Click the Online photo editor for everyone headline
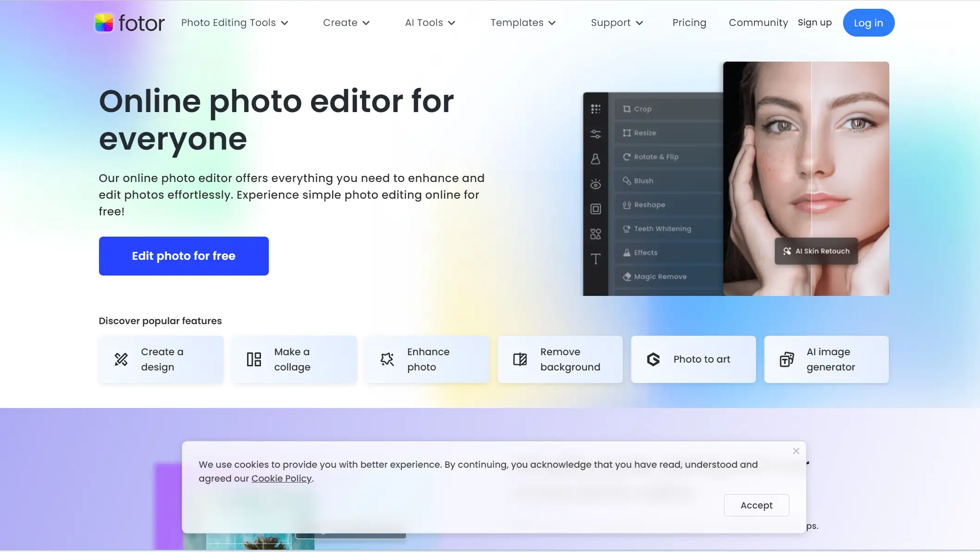Viewport: 980px width, 552px height. point(276,120)
